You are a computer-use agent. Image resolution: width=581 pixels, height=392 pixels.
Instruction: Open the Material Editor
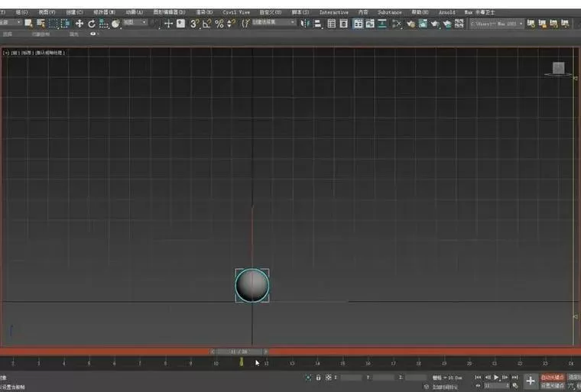point(397,24)
